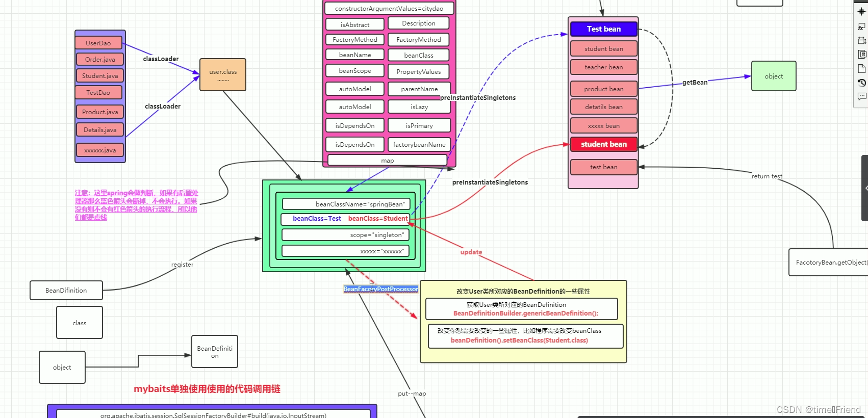Select the beanClassName="springBean" field
Viewport: 868px width, 418px height.
(x=346, y=204)
